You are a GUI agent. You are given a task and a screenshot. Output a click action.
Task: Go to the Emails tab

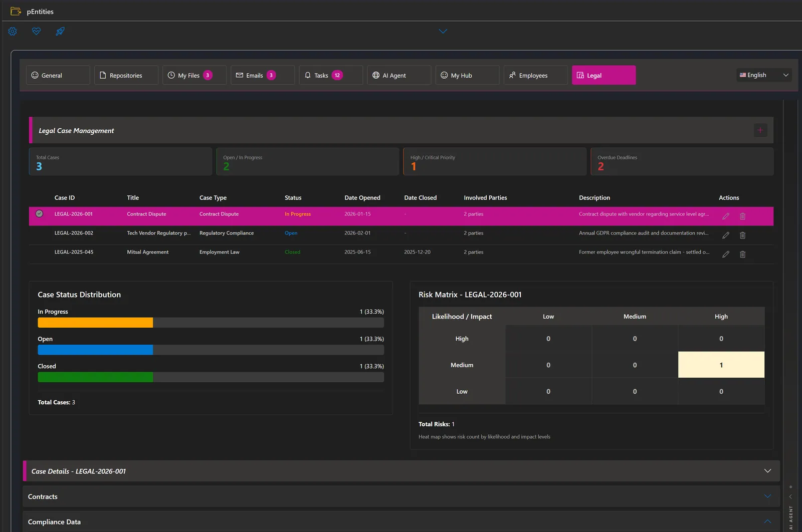point(263,75)
